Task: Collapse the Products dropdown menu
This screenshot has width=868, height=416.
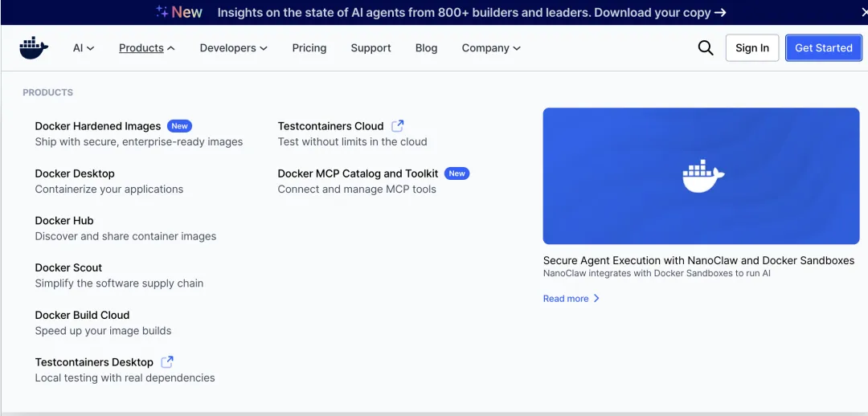Action: point(146,48)
